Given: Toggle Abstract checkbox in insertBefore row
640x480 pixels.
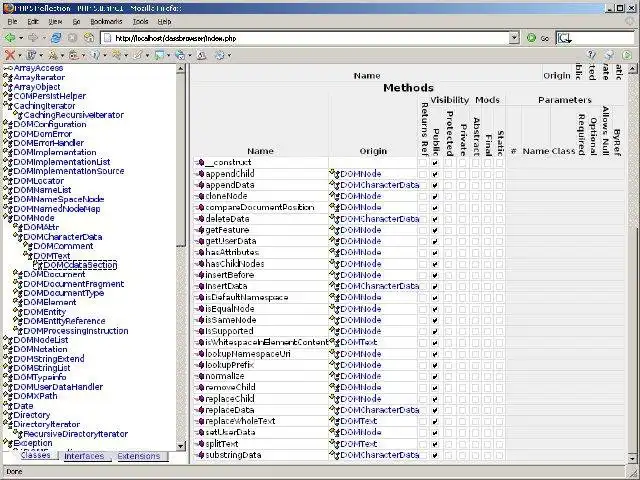Looking at the screenshot, I should (x=476, y=275).
